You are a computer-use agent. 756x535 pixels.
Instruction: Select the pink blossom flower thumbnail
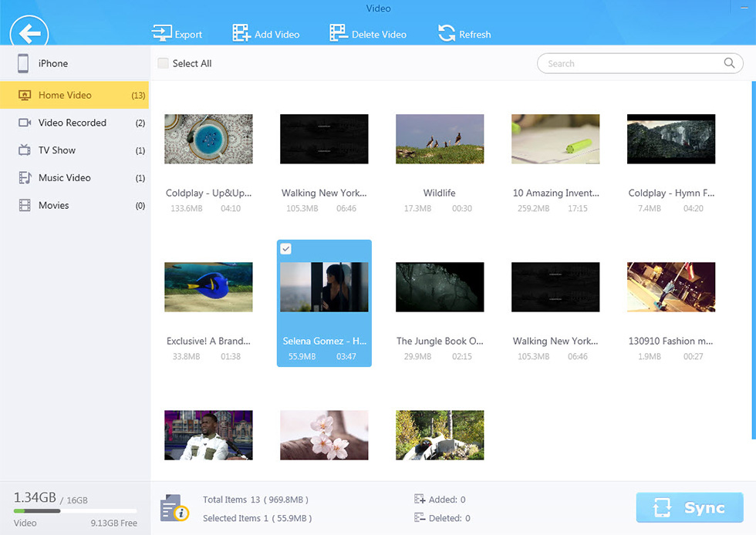(x=324, y=435)
